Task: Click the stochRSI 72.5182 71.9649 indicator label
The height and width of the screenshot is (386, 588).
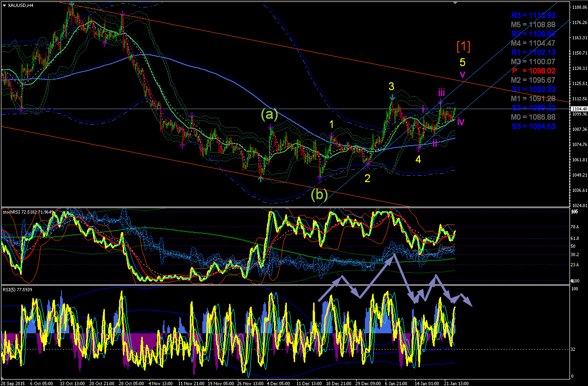Action: 27,212
